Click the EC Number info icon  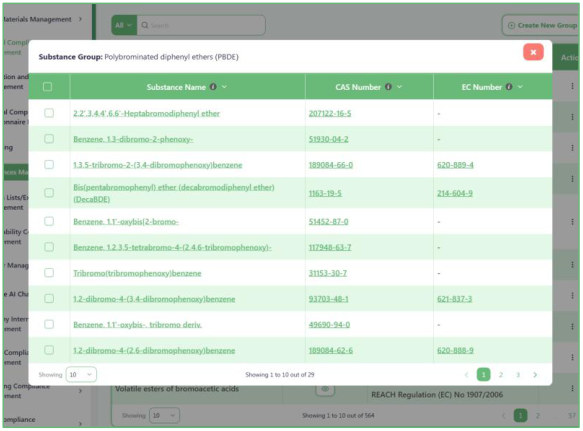point(509,87)
